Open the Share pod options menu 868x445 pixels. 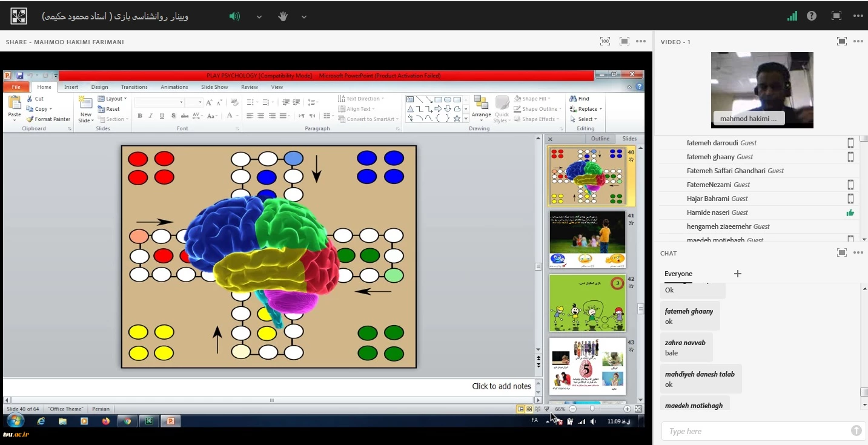tap(641, 41)
